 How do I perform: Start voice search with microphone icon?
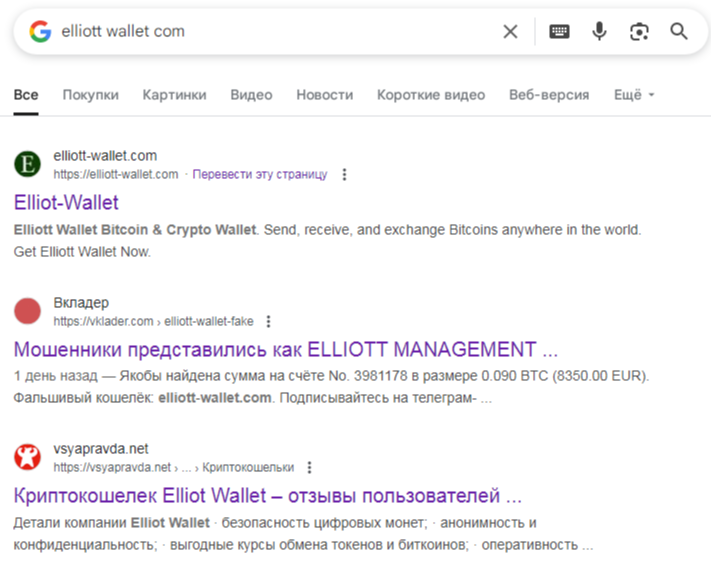[x=599, y=31]
